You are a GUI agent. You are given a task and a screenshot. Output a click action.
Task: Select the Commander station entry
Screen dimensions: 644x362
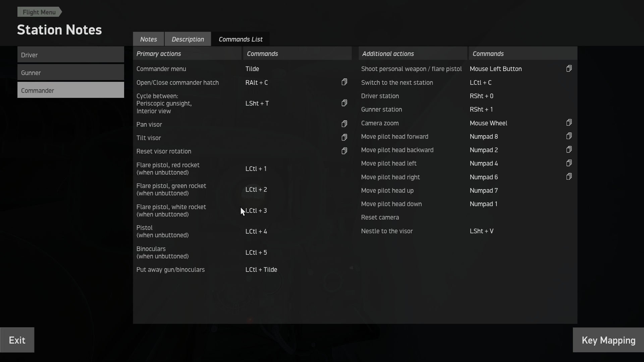tap(70, 90)
